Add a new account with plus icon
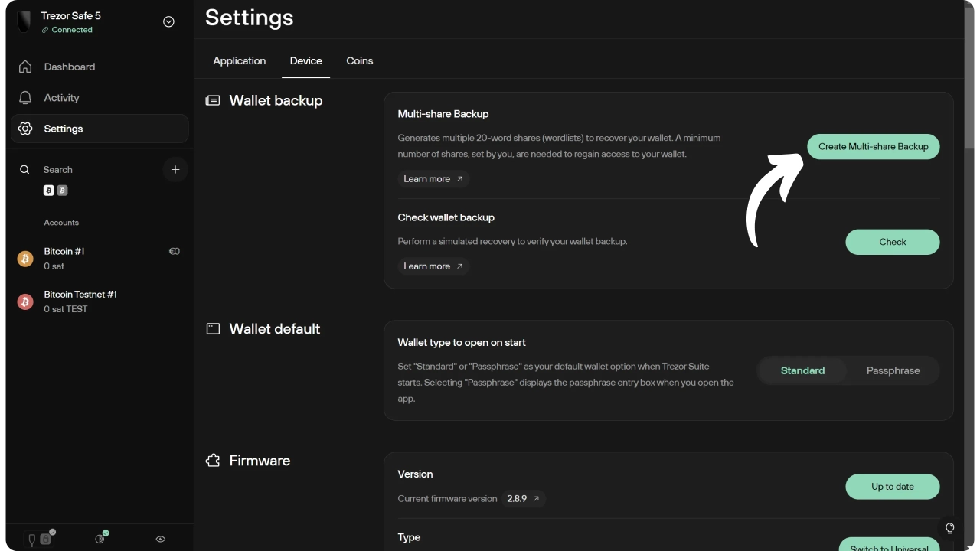This screenshot has width=980, height=551. click(175, 170)
